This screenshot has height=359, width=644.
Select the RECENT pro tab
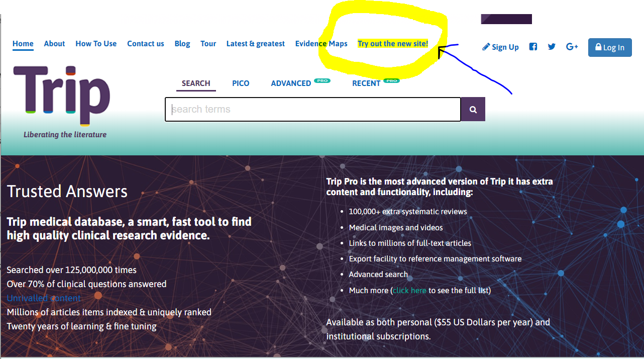point(366,83)
